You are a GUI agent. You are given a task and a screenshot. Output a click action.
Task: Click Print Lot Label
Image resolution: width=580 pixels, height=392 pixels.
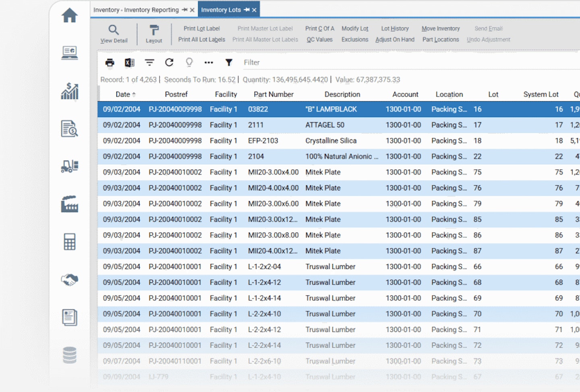pos(202,29)
